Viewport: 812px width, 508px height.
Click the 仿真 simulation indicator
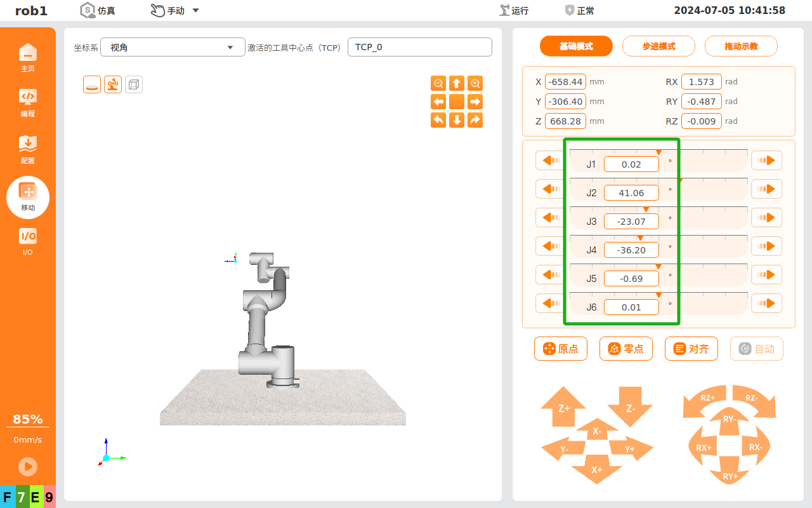click(98, 10)
